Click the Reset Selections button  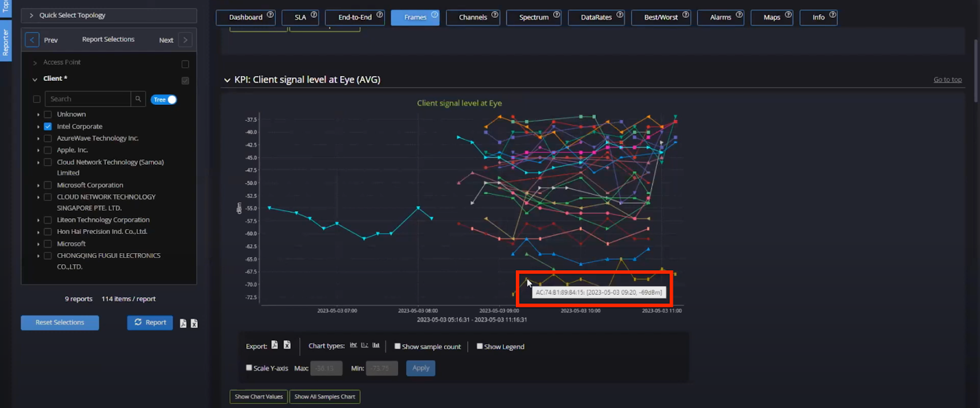point(60,323)
